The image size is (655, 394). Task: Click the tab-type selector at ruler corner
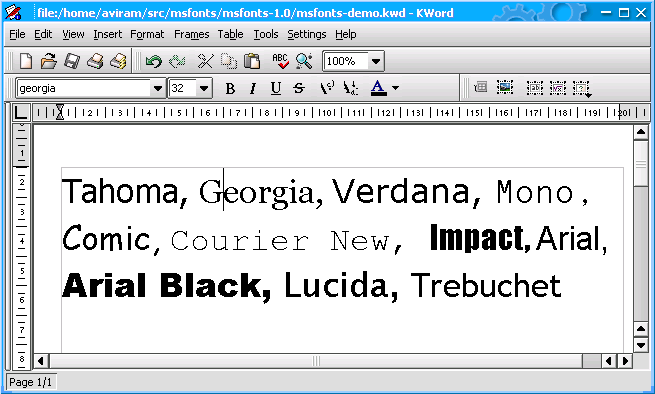tap(21, 112)
